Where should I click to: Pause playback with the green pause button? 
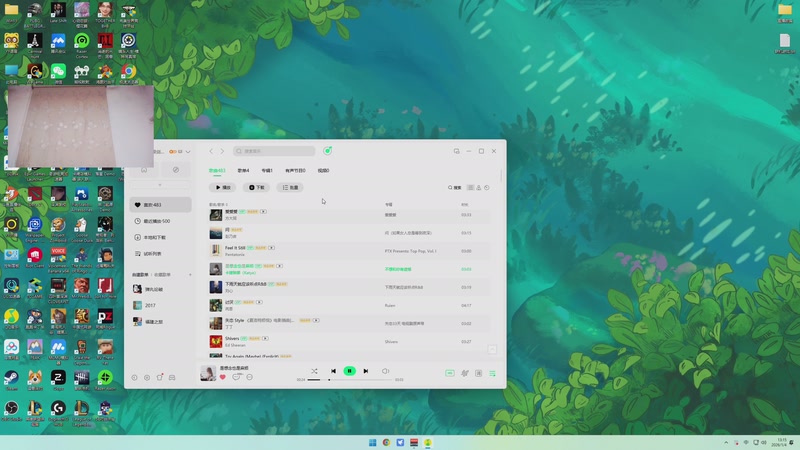(349, 371)
